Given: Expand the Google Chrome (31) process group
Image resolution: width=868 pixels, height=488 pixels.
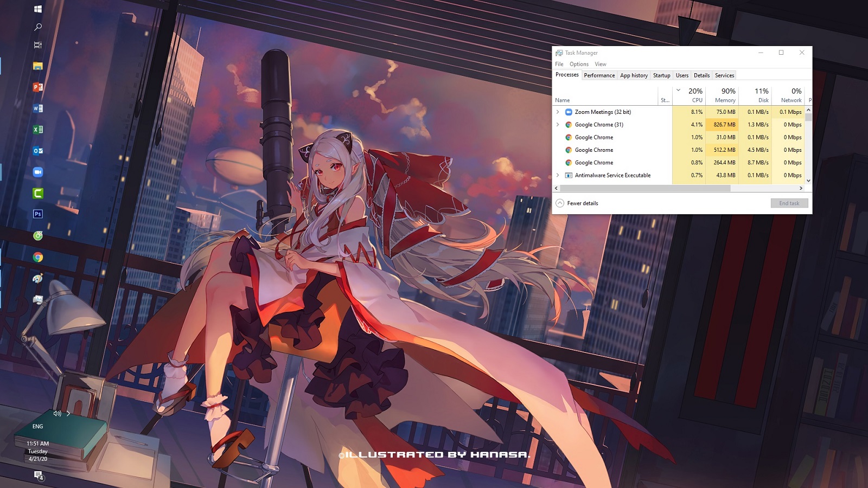Looking at the screenshot, I should (558, 125).
